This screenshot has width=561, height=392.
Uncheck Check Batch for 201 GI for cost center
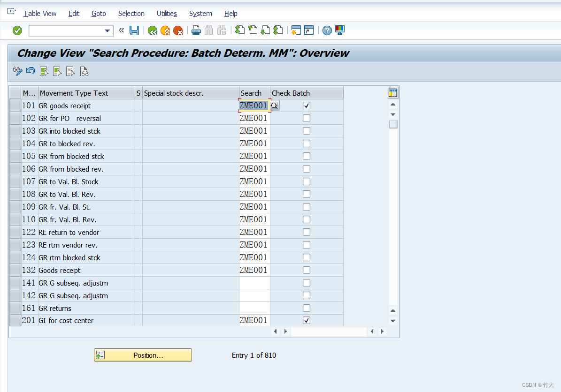307,320
